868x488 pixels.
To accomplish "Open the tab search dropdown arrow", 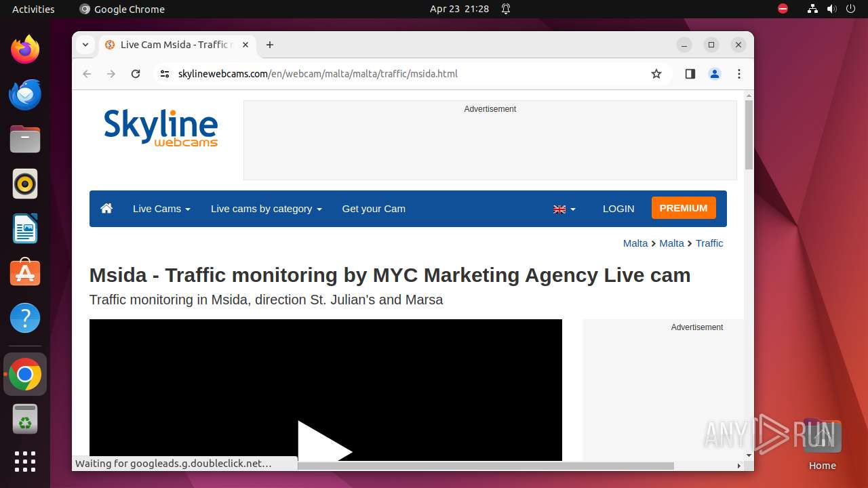I will pyautogui.click(x=85, y=45).
